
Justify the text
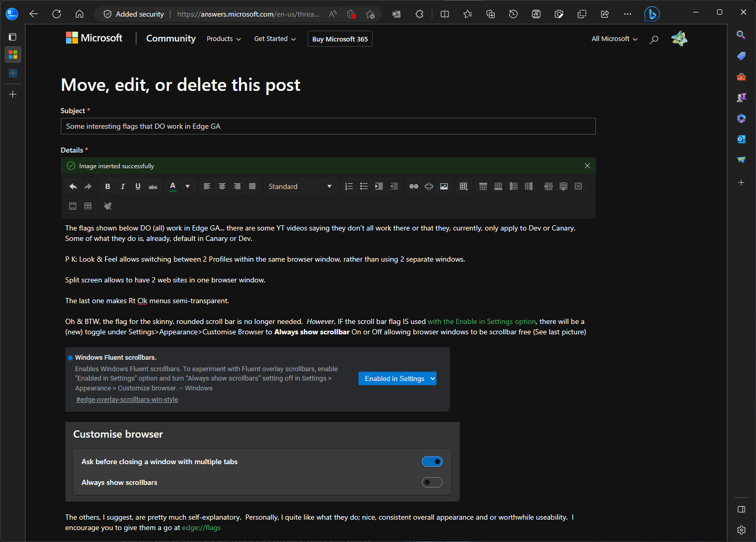coord(252,186)
